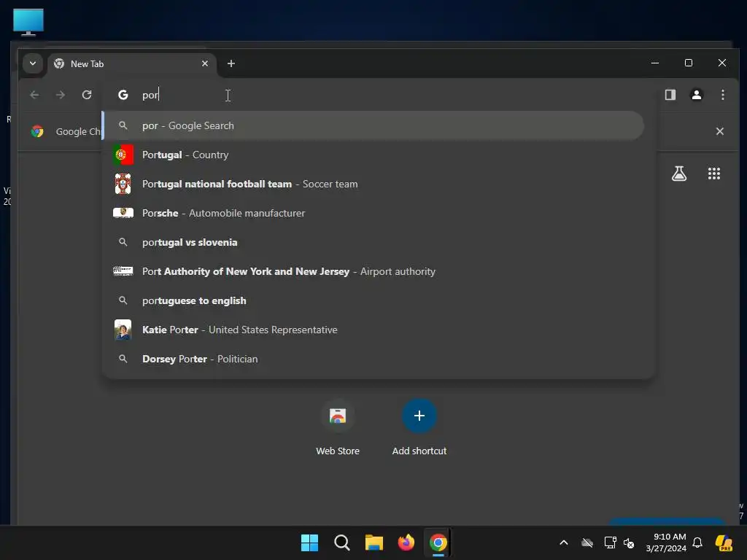Screen dimensions: 747x560
Task: Click the Chrome taskbar icon
Action: [438, 542]
